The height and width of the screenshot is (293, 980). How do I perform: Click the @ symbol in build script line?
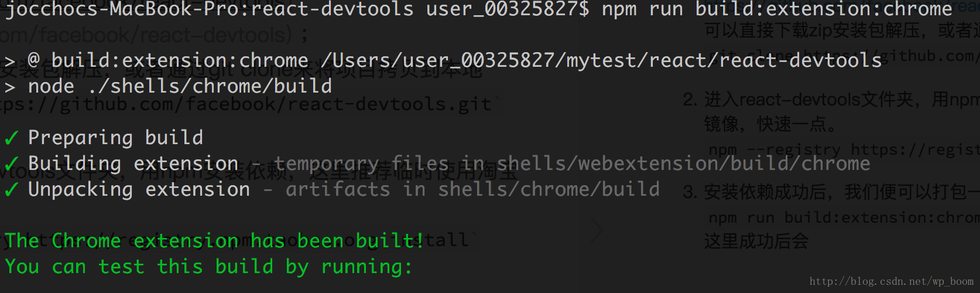coord(34,61)
